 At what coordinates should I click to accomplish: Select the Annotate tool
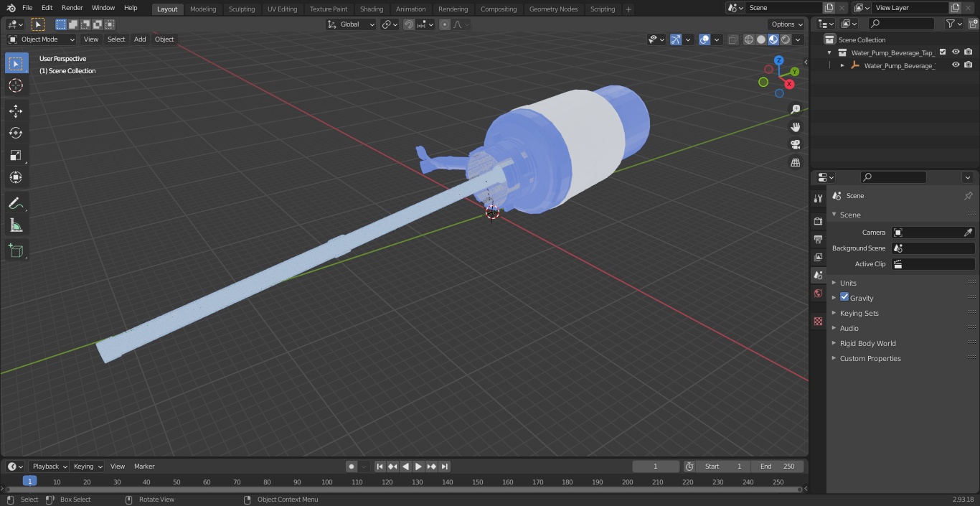[x=16, y=204]
